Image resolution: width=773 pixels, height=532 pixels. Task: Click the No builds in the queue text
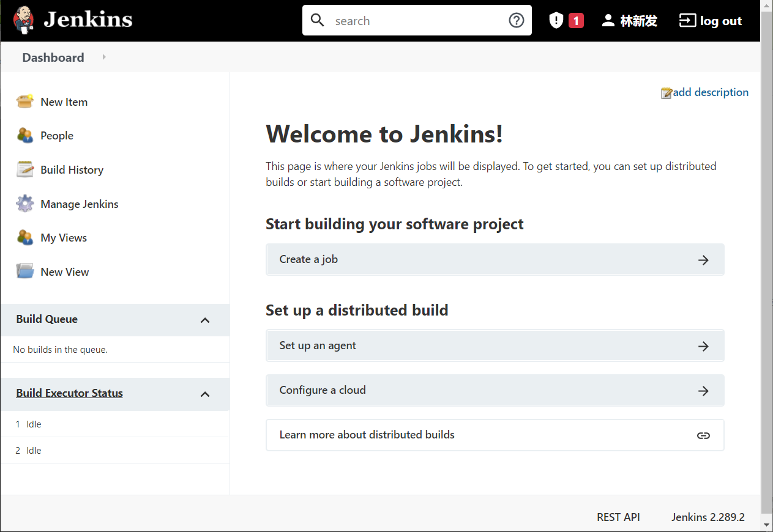[x=60, y=350]
